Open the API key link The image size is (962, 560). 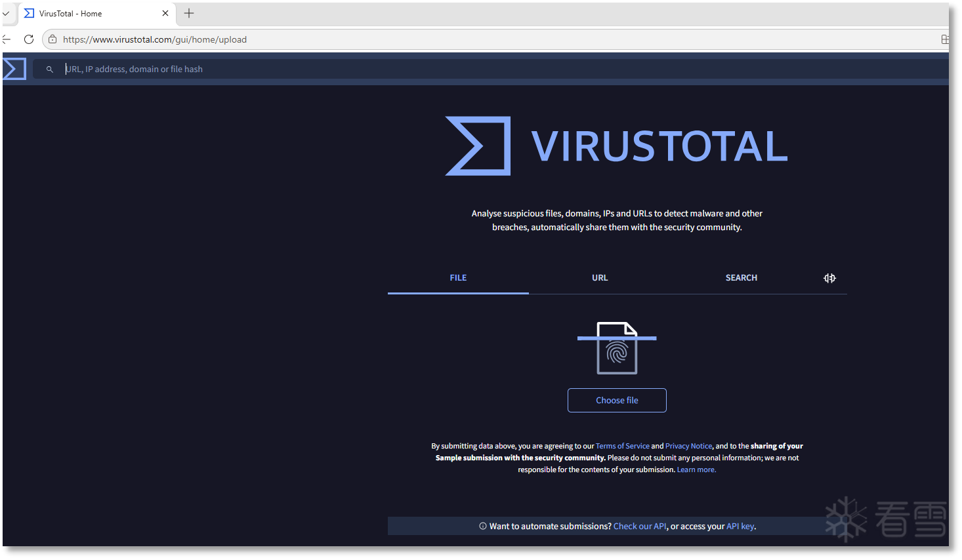pos(740,526)
